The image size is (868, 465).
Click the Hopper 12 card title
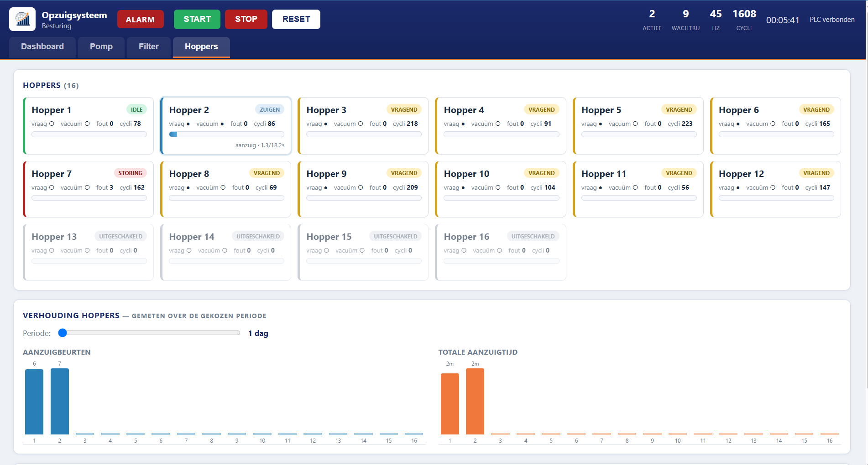tap(741, 174)
